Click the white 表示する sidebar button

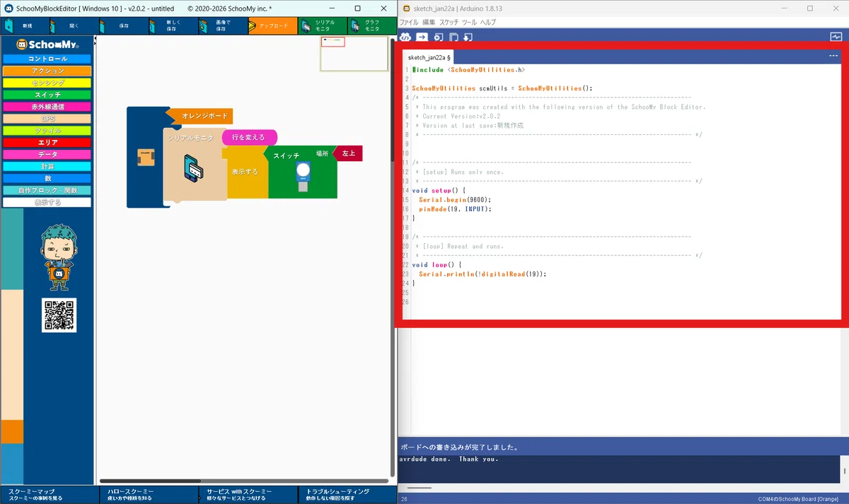(x=47, y=203)
